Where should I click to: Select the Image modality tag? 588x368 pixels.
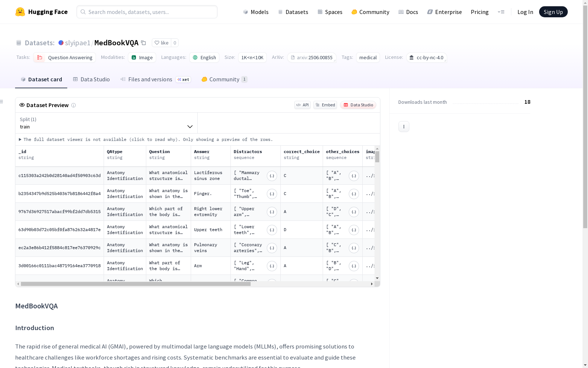point(142,57)
